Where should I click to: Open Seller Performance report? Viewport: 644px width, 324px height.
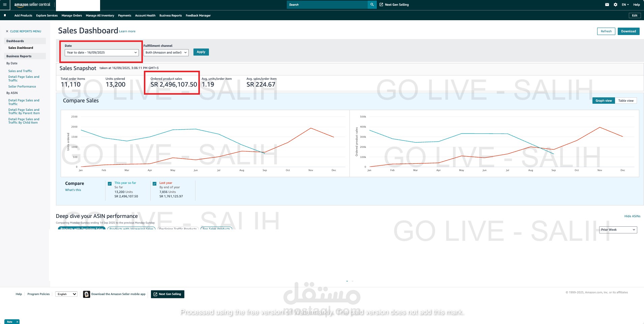tap(22, 87)
